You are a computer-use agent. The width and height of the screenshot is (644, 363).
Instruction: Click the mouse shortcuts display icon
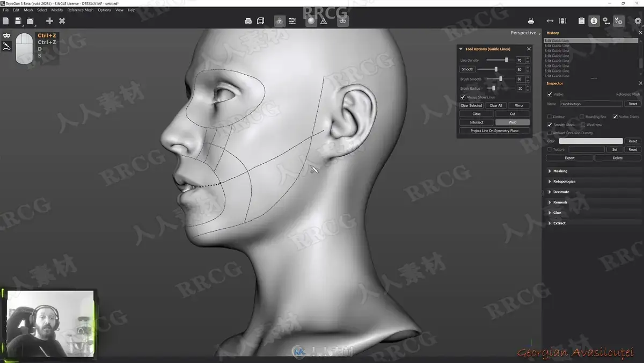(562, 21)
